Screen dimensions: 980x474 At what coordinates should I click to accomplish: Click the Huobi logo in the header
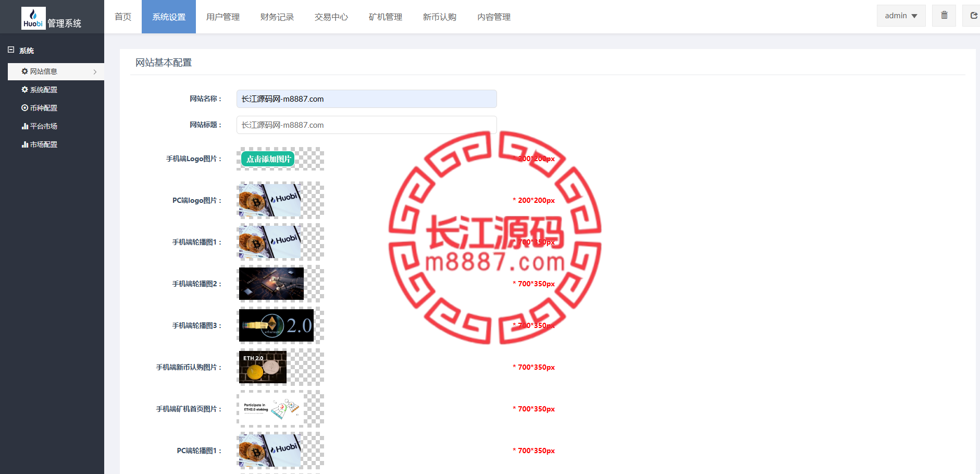(33, 18)
